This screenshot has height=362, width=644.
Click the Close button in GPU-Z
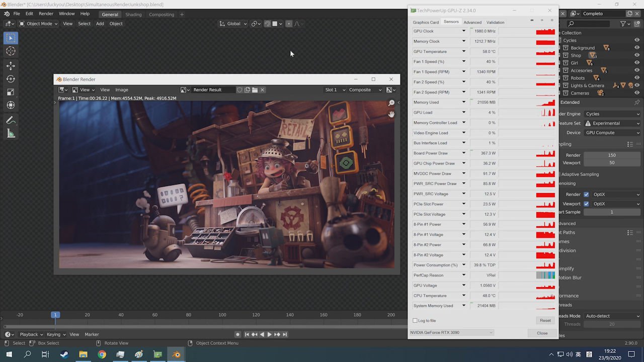[542, 333]
